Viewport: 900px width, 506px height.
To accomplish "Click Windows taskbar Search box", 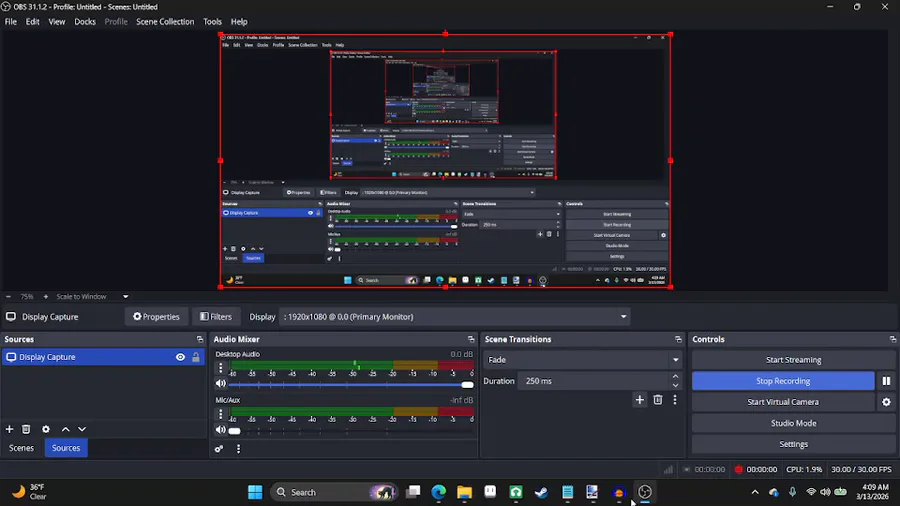I will pyautogui.click(x=334, y=492).
